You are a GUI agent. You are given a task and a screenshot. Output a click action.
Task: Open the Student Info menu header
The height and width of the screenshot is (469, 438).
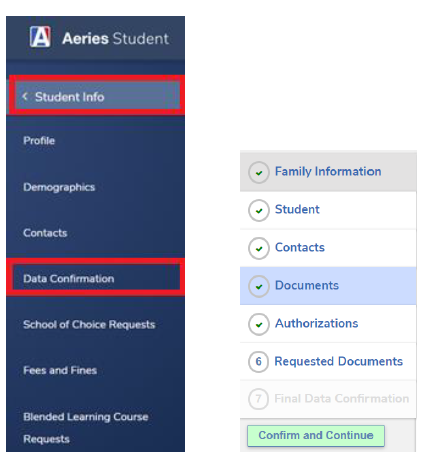(96, 97)
